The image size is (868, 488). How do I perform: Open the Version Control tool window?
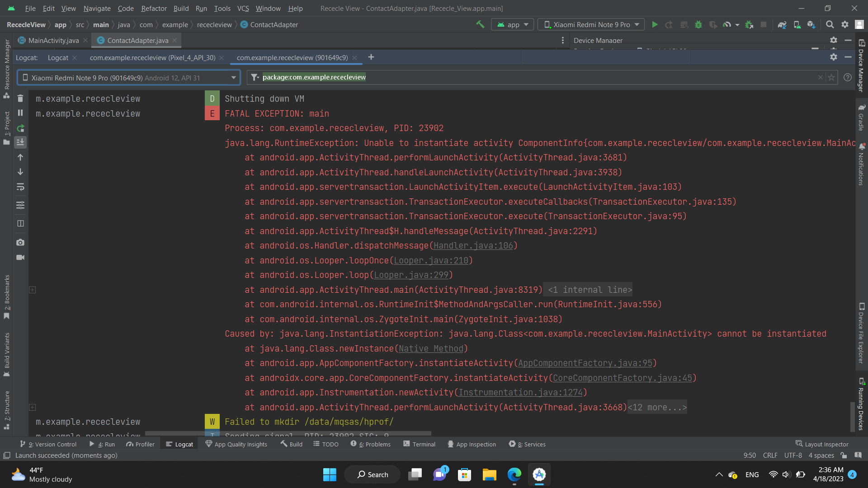click(48, 444)
